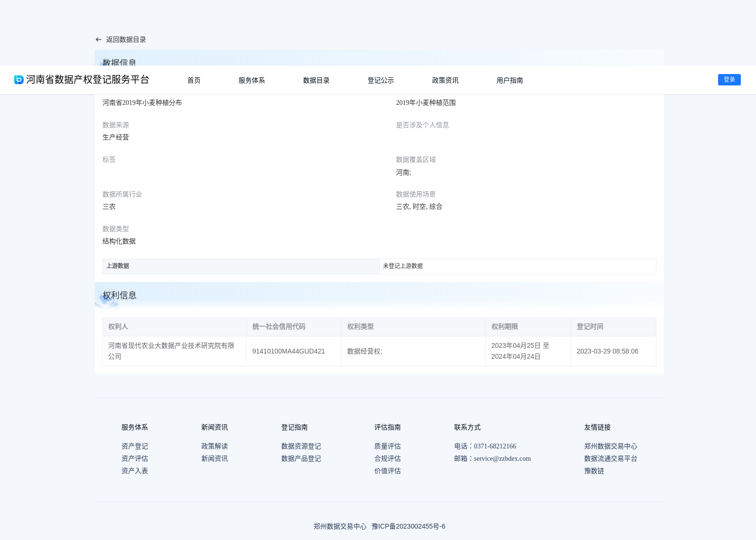Select credit code 91410100MA44GUD421

pos(288,351)
